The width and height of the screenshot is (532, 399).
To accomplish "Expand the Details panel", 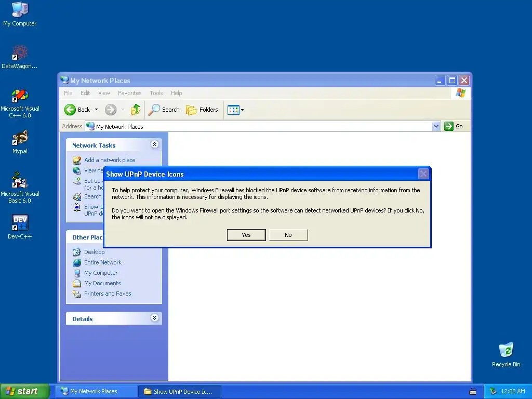I will 154,317.
